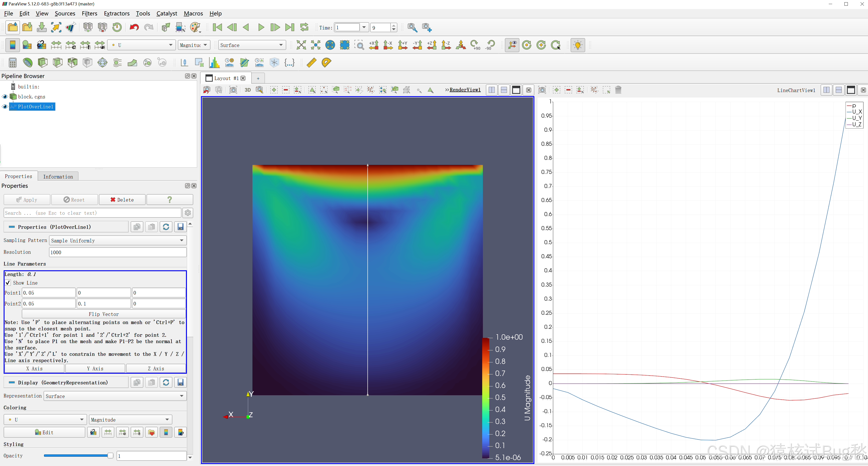Click the Undo red arrow icon
This screenshot has width=868, height=466.
(x=134, y=27)
